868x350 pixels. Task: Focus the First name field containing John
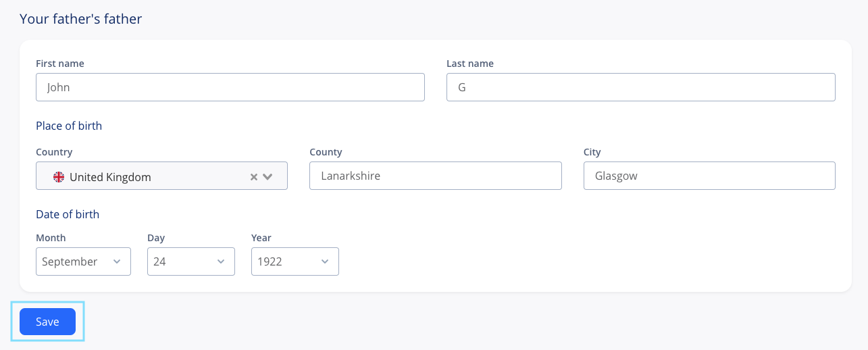[230, 87]
